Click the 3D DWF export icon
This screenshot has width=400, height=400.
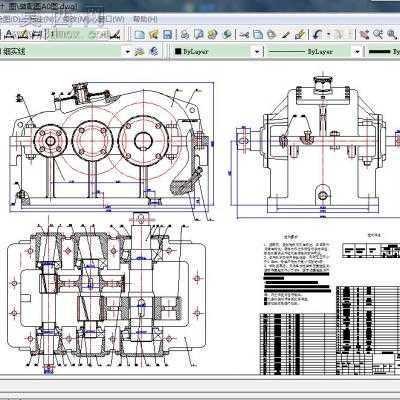(227, 34)
